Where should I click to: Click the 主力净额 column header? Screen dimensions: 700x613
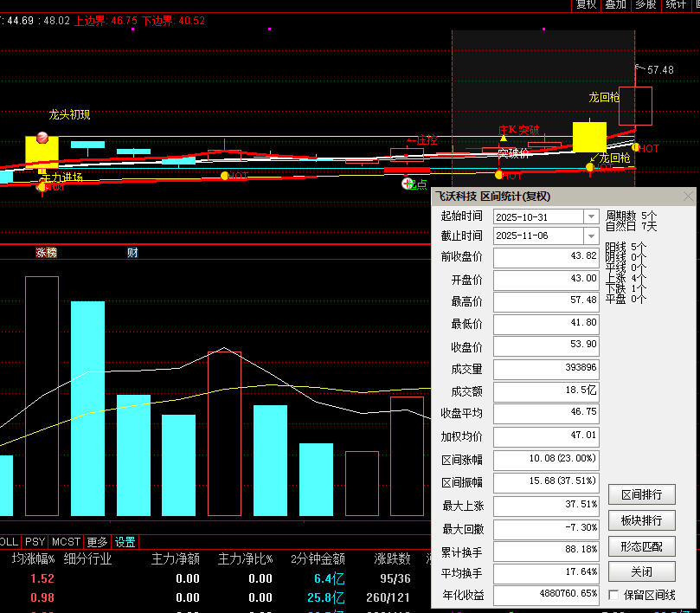[x=176, y=559]
